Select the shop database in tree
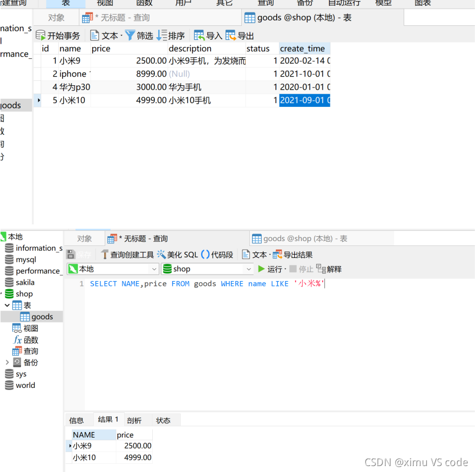Viewport: 476px width, 472px height. point(19,293)
